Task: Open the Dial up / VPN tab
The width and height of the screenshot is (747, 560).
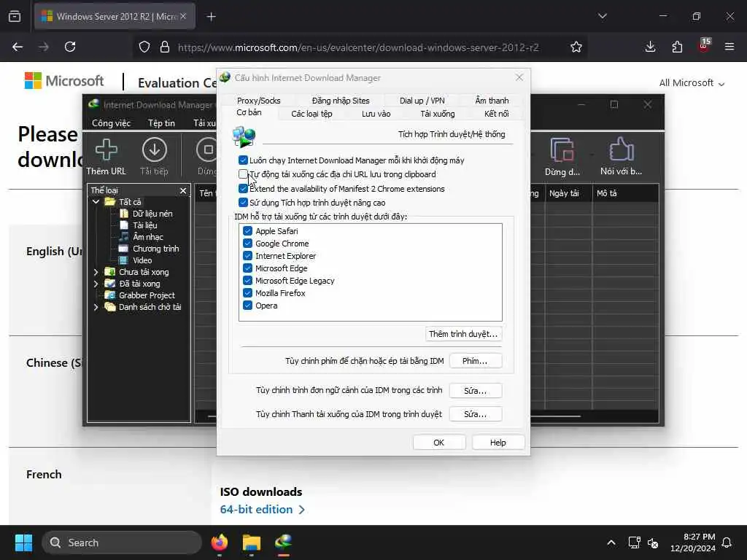Action: tap(422, 101)
